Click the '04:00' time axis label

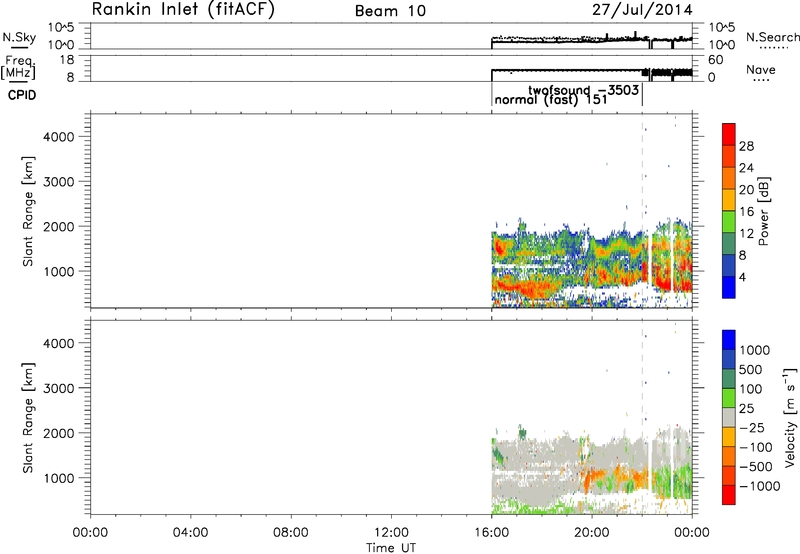191,532
